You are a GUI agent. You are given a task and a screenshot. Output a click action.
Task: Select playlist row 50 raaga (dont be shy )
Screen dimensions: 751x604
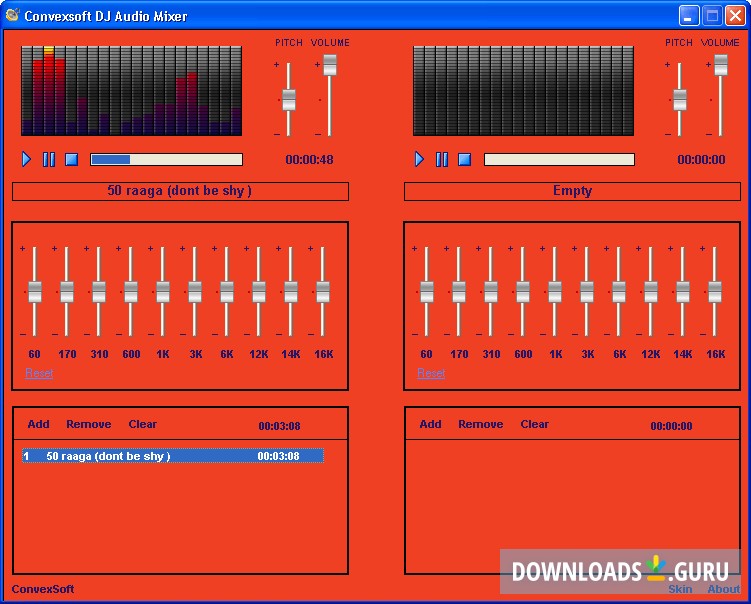pos(173,456)
